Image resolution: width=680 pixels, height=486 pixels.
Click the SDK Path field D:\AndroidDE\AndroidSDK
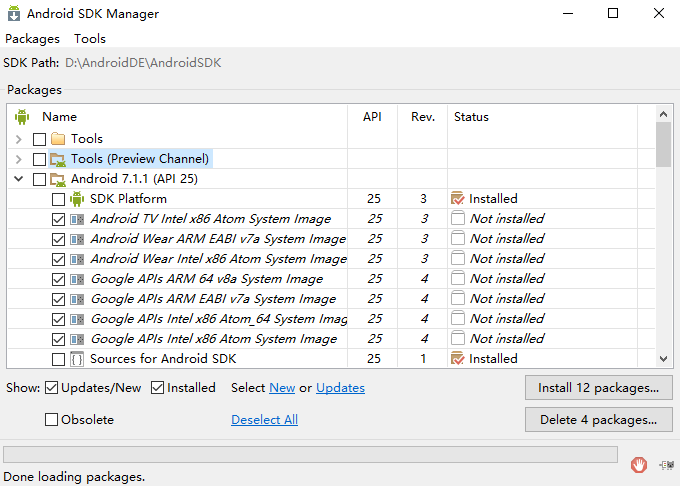pyautogui.click(x=143, y=63)
